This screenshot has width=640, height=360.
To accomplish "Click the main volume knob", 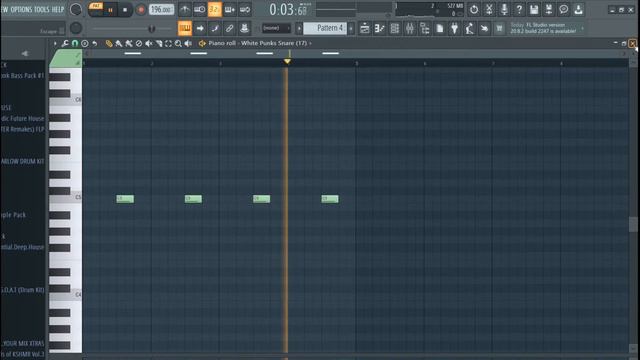I will 76,9.
